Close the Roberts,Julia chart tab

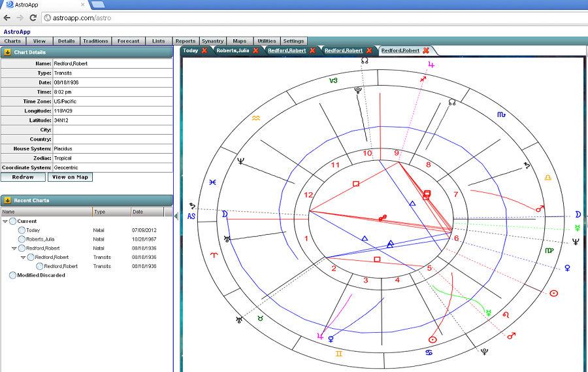tap(255, 50)
